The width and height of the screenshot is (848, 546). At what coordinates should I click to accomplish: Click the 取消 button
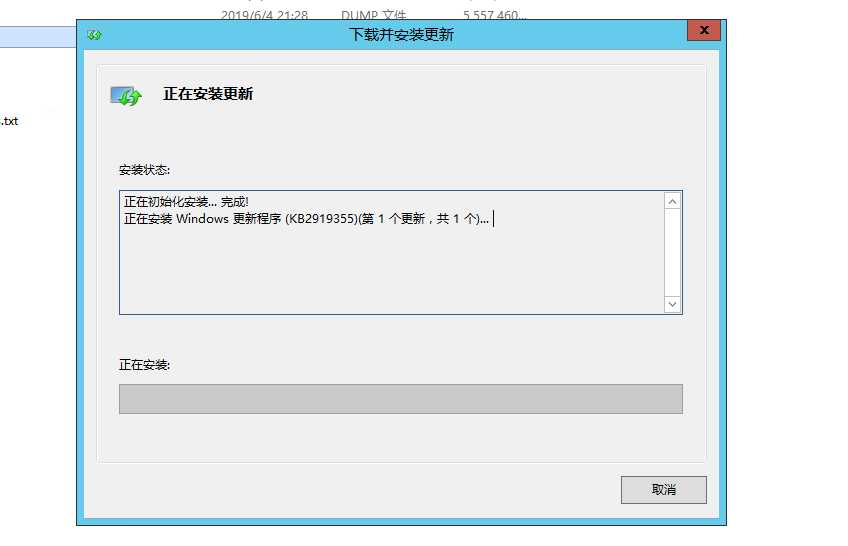pos(664,490)
